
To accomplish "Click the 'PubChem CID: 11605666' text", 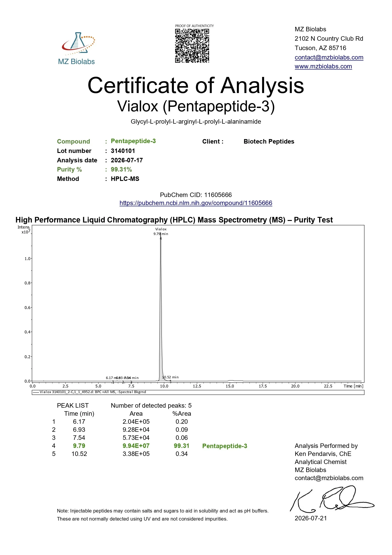I will point(196,195).
